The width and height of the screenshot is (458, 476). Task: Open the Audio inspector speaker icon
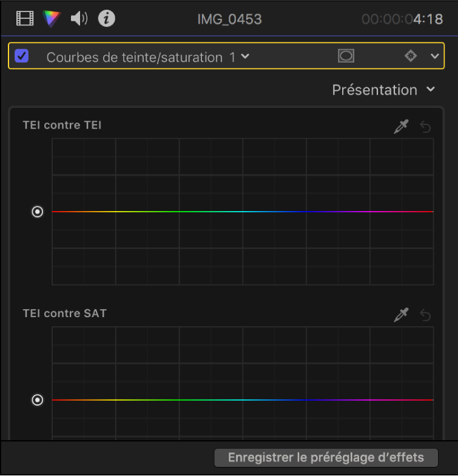[79, 19]
